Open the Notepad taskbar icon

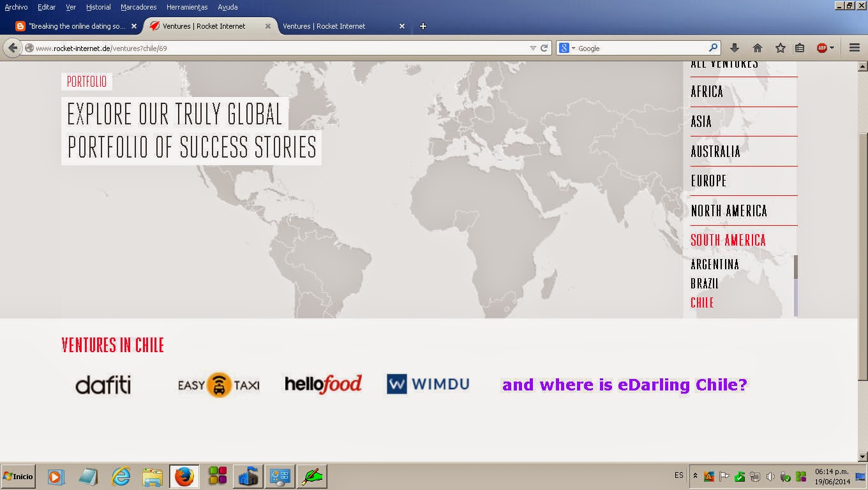pyautogui.click(x=88, y=477)
